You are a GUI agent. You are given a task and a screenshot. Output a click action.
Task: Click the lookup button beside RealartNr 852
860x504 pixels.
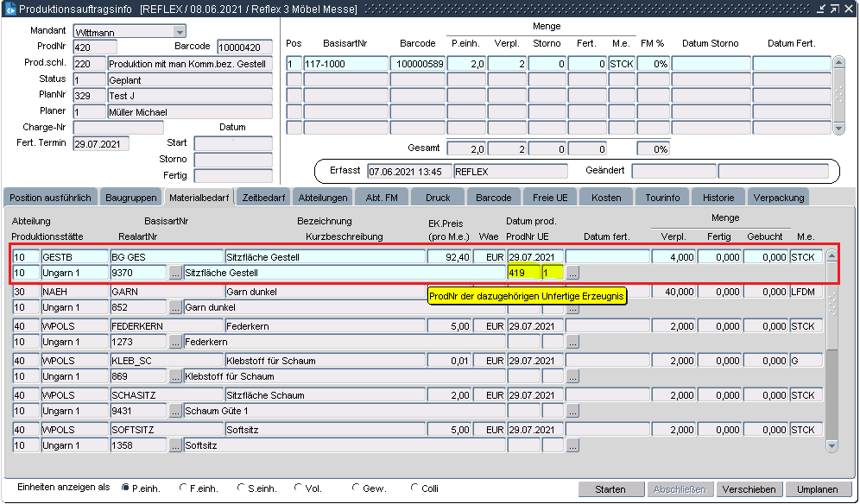[175, 307]
